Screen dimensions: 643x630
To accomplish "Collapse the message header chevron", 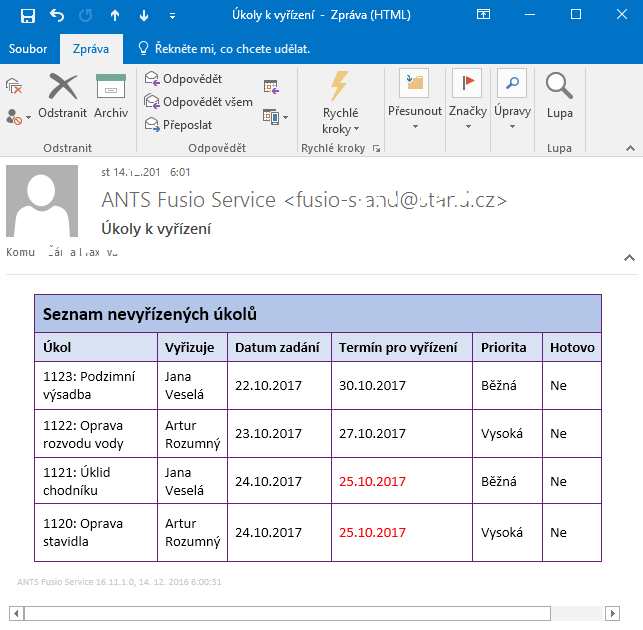I will (629, 258).
